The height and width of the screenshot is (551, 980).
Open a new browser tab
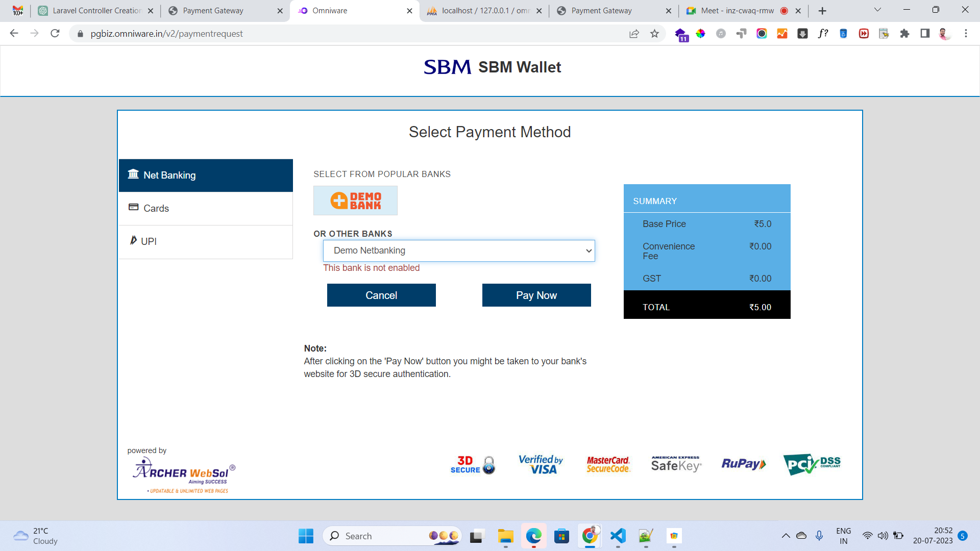coord(822,11)
